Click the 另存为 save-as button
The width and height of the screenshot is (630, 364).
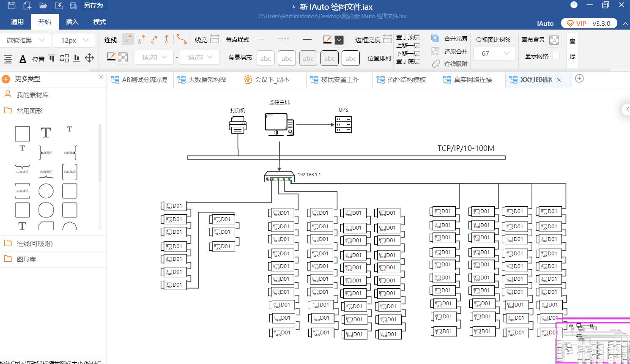(93, 5)
